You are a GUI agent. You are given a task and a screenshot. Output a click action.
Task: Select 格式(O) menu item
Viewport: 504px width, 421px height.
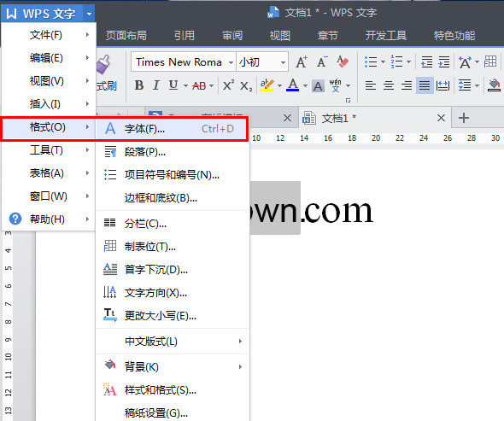[49, 127]
